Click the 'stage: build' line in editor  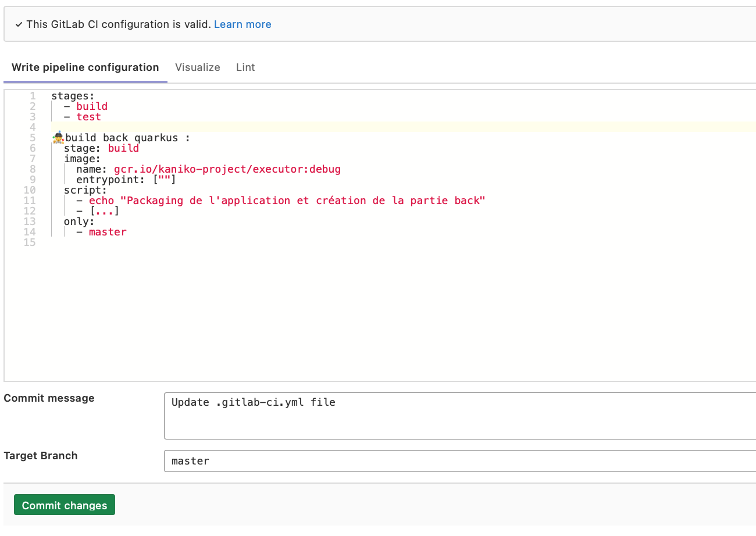(x=101, y=148)
